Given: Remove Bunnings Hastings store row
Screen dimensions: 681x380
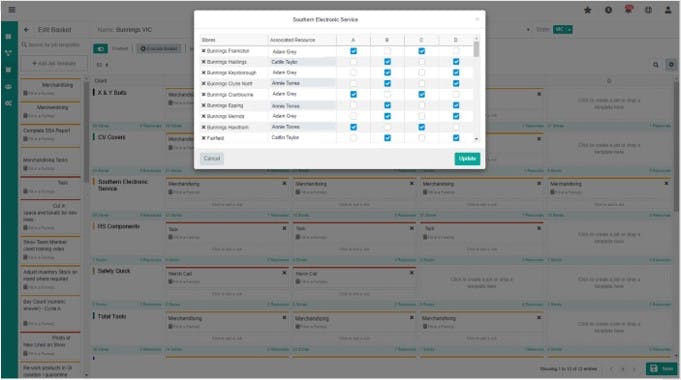Looking at the screenshot, I should pyautogui.click(x=203, y=62).
